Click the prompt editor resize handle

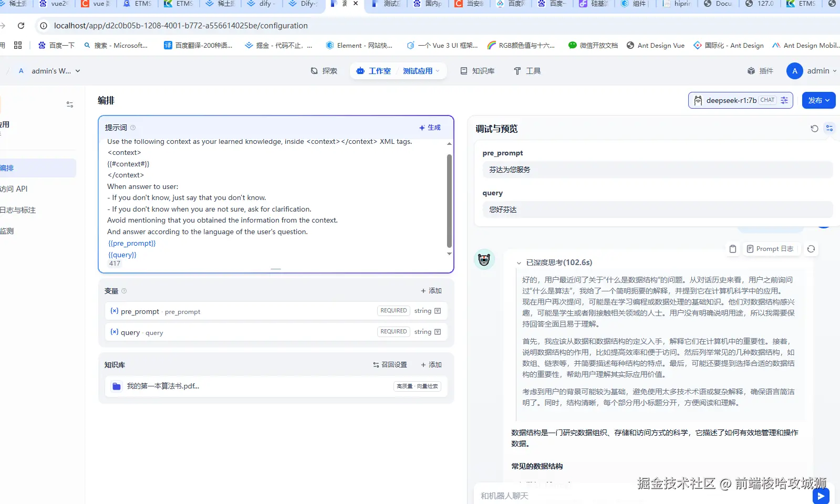276,269
